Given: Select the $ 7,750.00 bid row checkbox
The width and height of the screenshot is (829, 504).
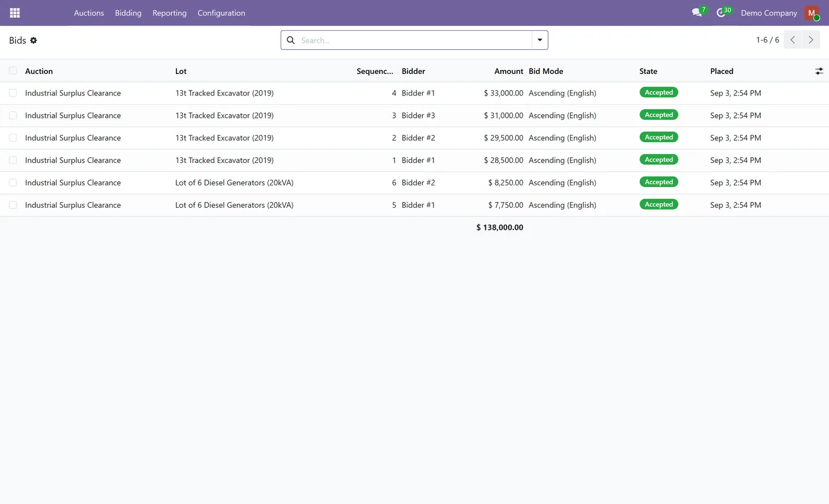Looking at the screenshot, I should [x=13, y=205].
